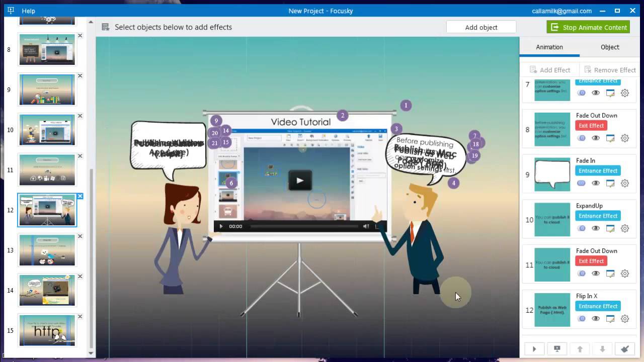
Task: Click edit icon for effect 11
Action: 610,274
